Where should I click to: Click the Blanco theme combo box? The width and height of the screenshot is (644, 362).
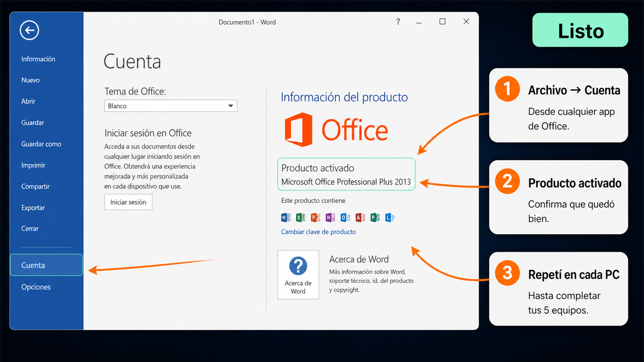[x=171, y=106]
